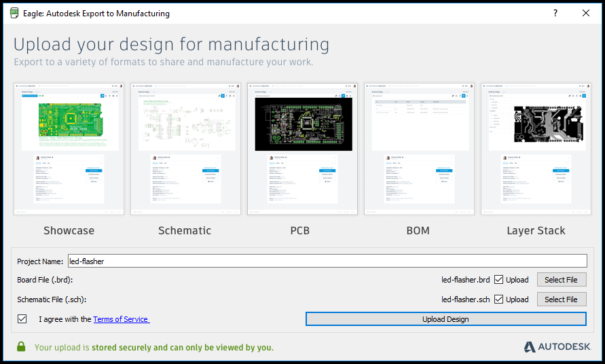The height and width of the screenshot is (364, 605).
Task: Select the PCB preview thumbnail
Action: click(303, 149)
